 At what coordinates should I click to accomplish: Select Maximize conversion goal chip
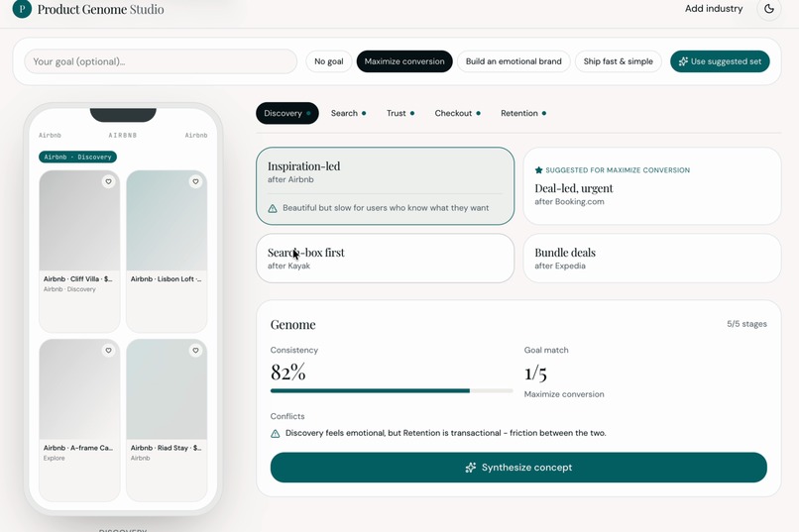point(404,61)
